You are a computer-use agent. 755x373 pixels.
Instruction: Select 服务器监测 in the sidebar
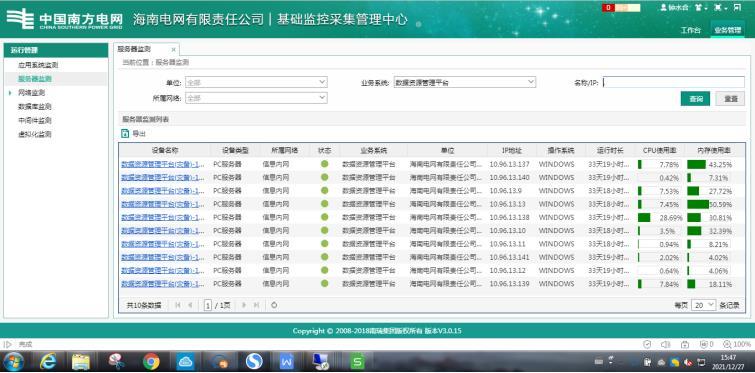(x=35, y=78)
